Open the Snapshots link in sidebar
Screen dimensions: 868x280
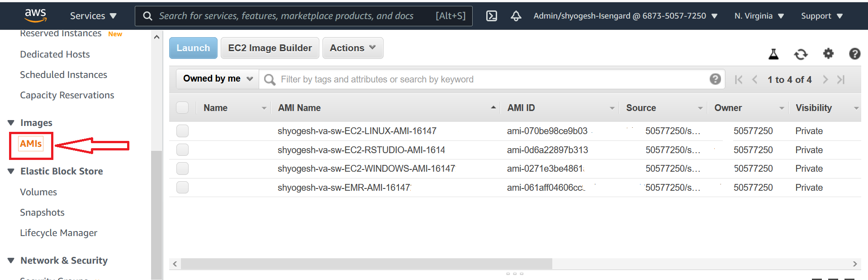coord(42,212)
